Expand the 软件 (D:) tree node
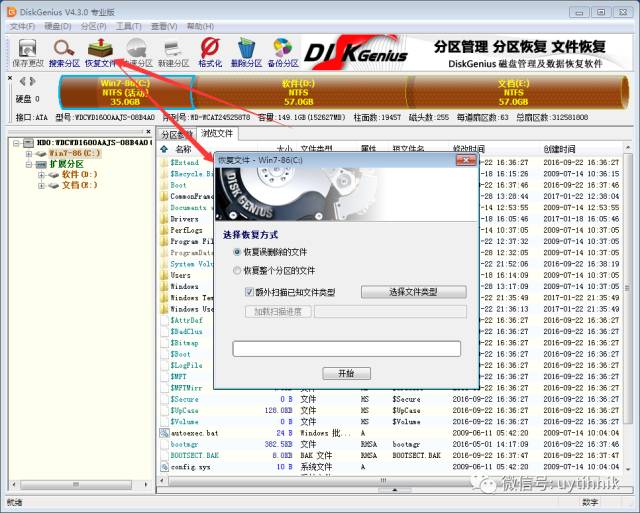Screen dimensions: 640x513 coord(41,175)
